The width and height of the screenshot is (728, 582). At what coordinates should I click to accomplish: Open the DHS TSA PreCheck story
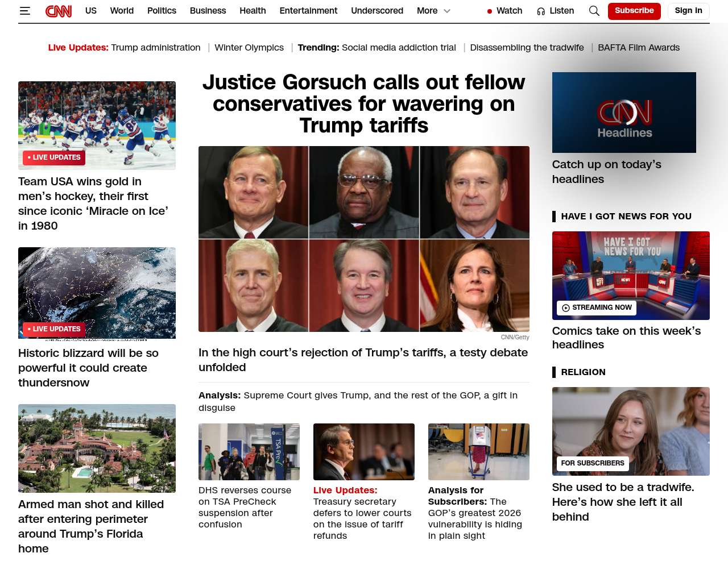coord(245,507)
